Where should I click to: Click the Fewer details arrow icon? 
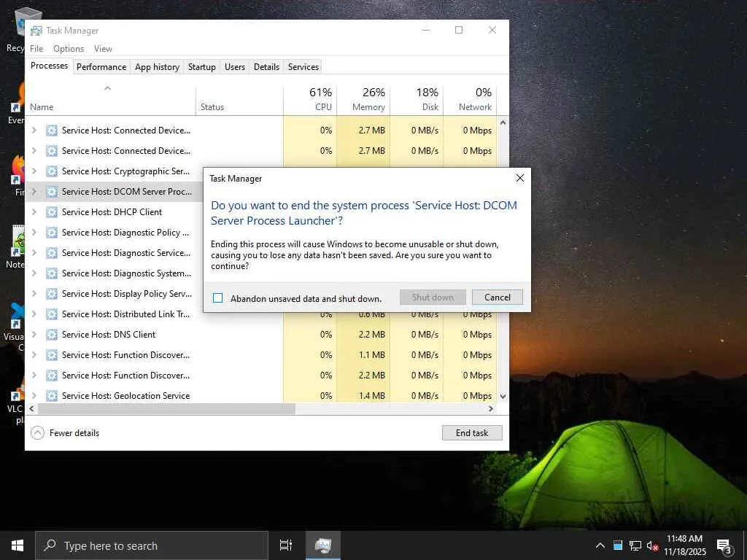click(x=37, y=433)
